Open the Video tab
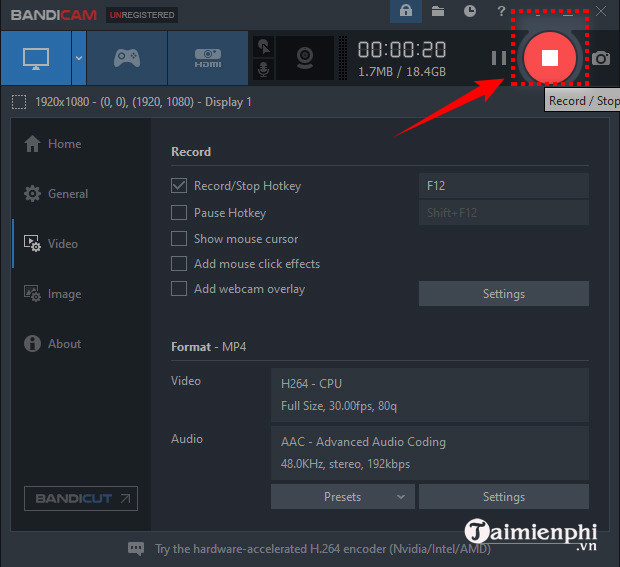The height and width of the screenshot is (567, 620). [x=62, y=244]
